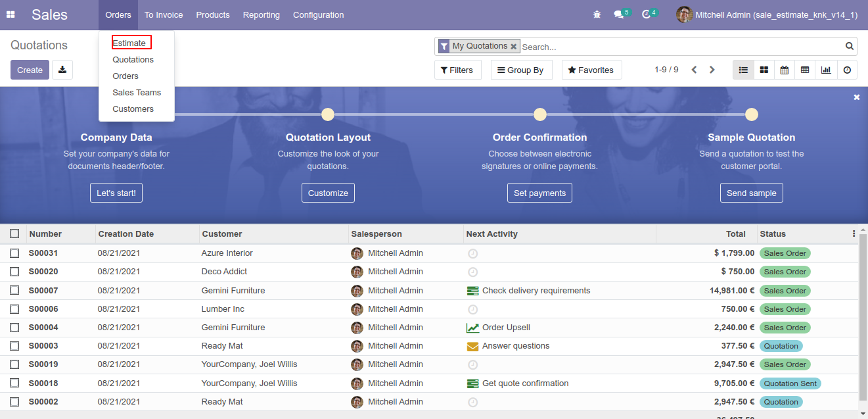Viewport: 868px width, 419px height.
Task: Switch to the list view
Action: [x=743, y=70]
